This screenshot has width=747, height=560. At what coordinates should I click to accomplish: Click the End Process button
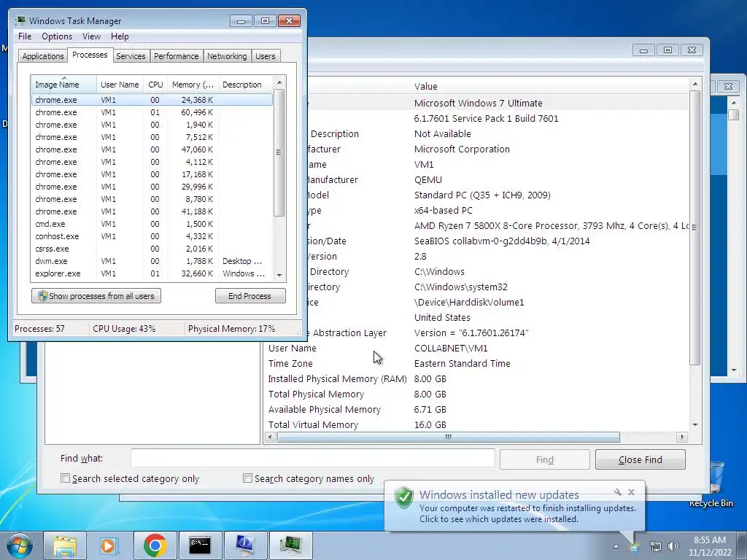(250, 296)
